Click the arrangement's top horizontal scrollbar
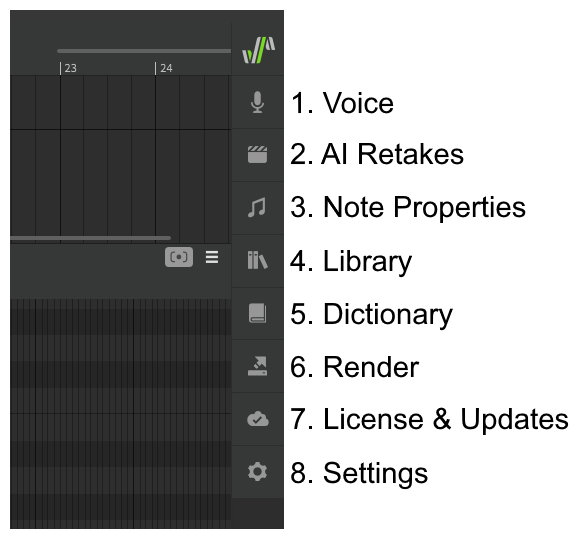The width and height of the screenshot is (580, 539). [144, 51]
